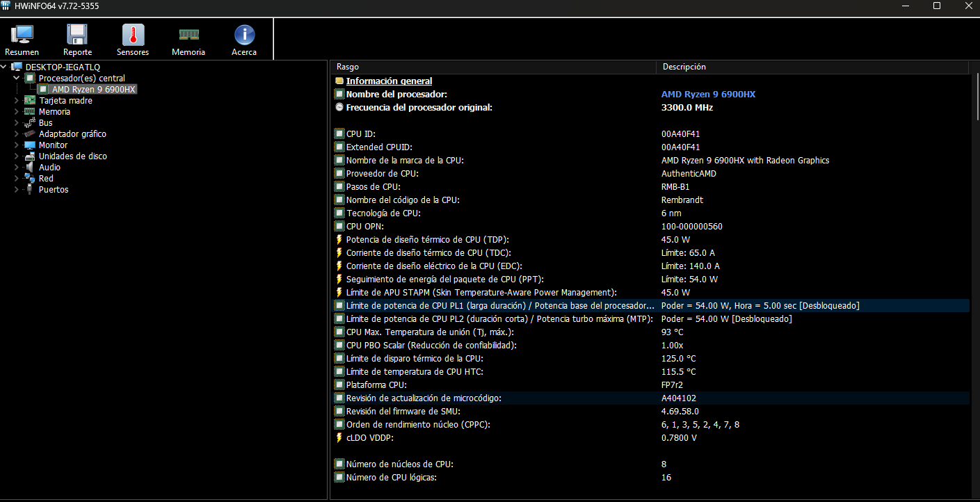Select the Tarjeta madre tree item
The image size is (980, 502).
click(x=65, y=100)
